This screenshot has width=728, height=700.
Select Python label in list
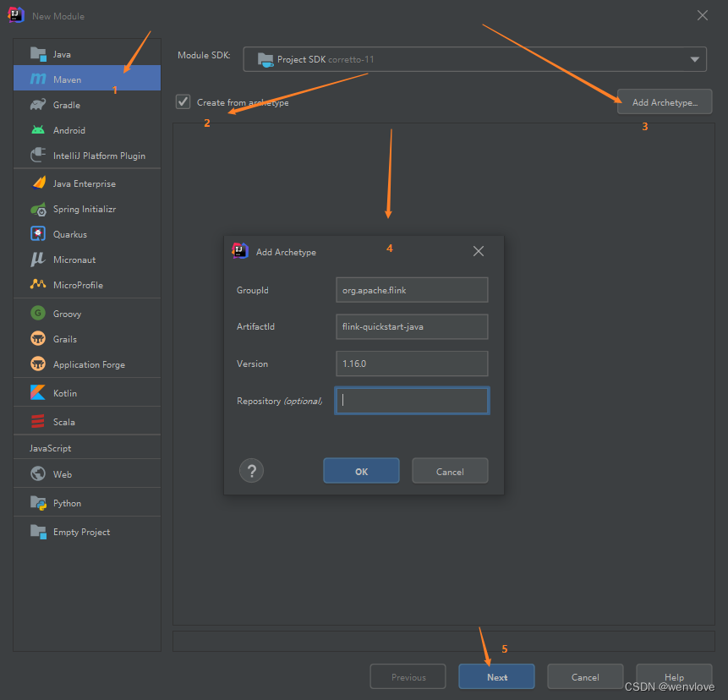[x=67, y=503]
